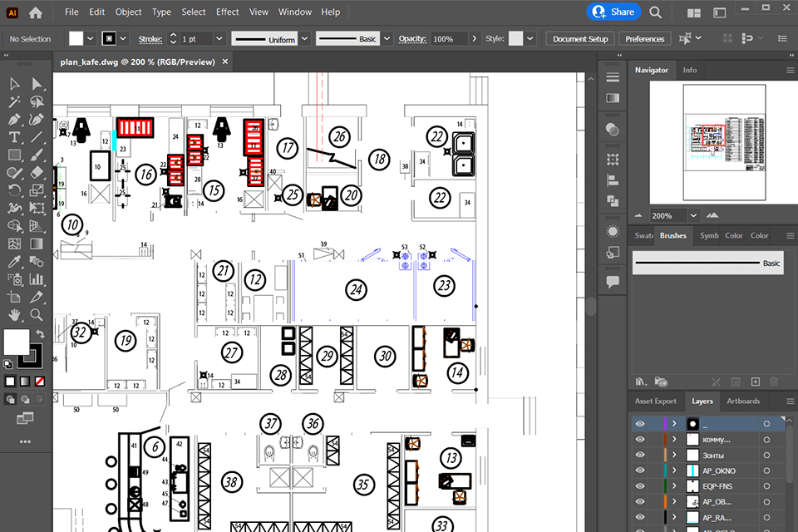Select the Direct Selection tool
Image resolution: width=798 pixels, height=532 pixels.
(37, 84)
